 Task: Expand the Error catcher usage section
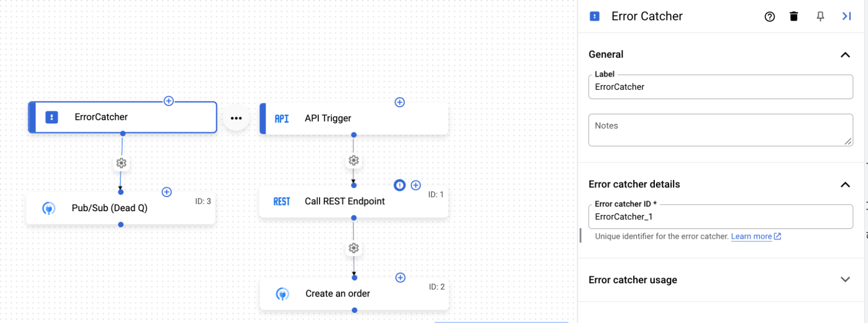(x=845, y=280)
